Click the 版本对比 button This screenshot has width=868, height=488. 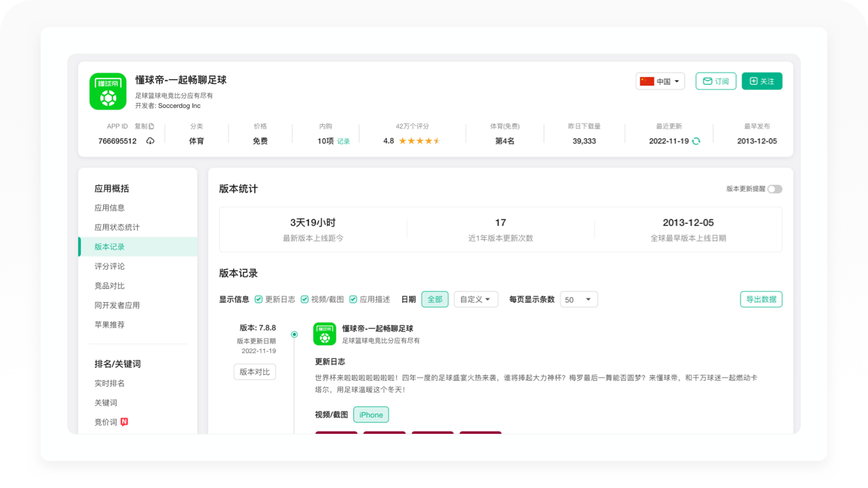255,371
